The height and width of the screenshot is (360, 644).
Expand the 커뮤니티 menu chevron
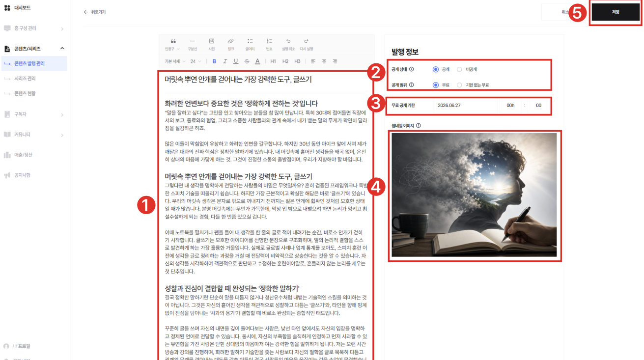[x=62, y=135]
